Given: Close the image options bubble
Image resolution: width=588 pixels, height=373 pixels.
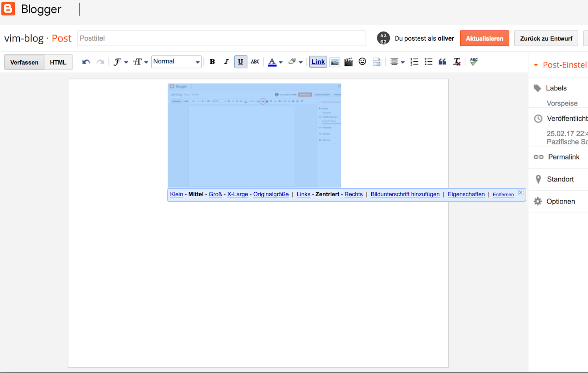Looking at the screenshot, I should point(520,193).
